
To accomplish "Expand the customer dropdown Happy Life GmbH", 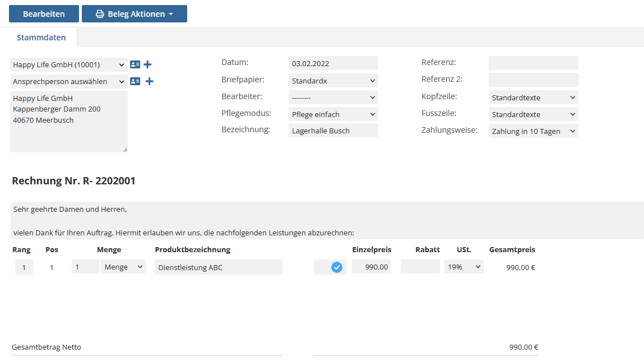I will pyautogui.click(x=69, y=64).
